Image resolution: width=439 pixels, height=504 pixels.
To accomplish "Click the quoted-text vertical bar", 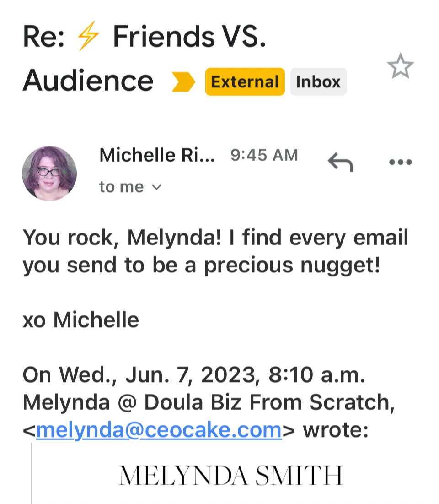I will [32, 474].
